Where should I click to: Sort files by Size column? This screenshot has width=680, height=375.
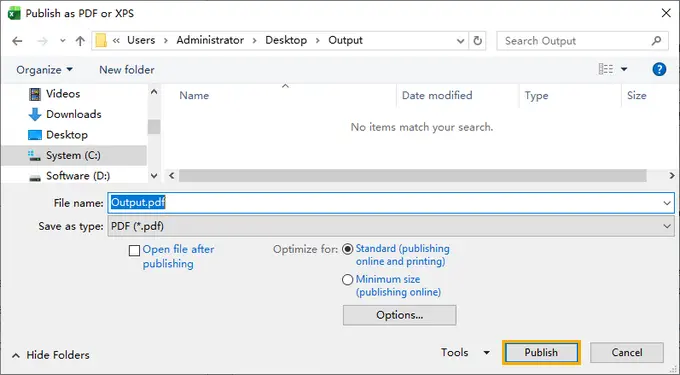coord(637,95)
